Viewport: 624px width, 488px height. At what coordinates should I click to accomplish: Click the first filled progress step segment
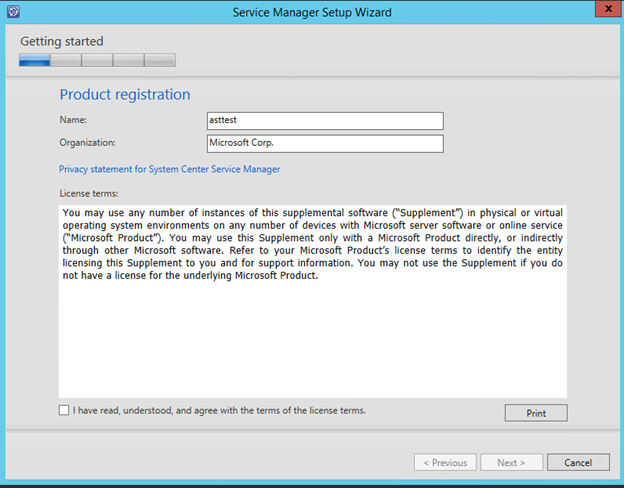tap(34, 60)
